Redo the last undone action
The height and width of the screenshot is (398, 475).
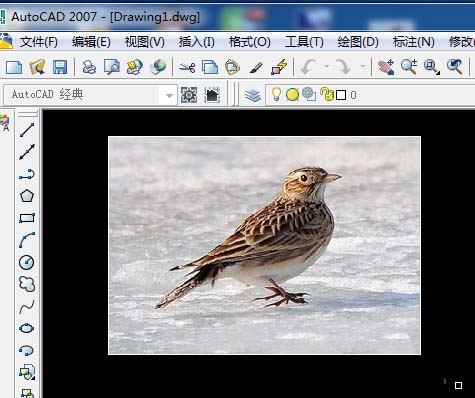coord(343,67)
